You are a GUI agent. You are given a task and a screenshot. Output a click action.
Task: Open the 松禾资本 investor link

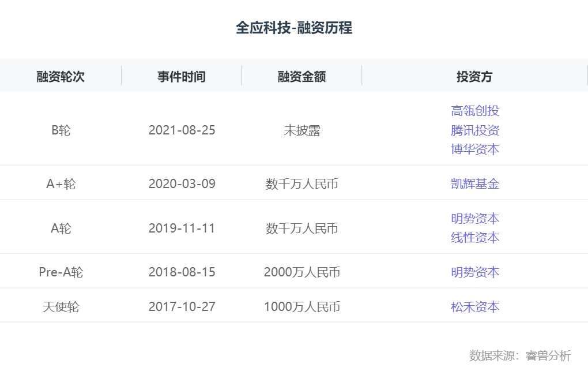[475, 307]
